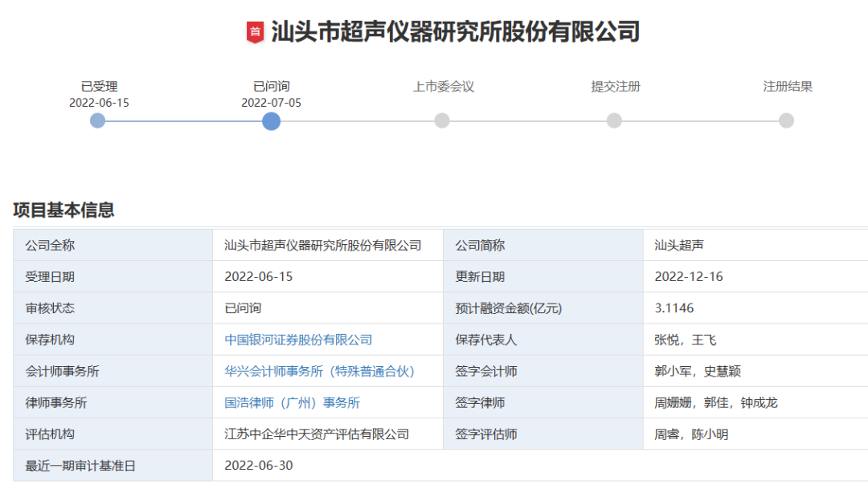Viewport: 868px width, 489px height.
Task: Select the 上市委会议 timeline node dot
Action: coord(442,120)
